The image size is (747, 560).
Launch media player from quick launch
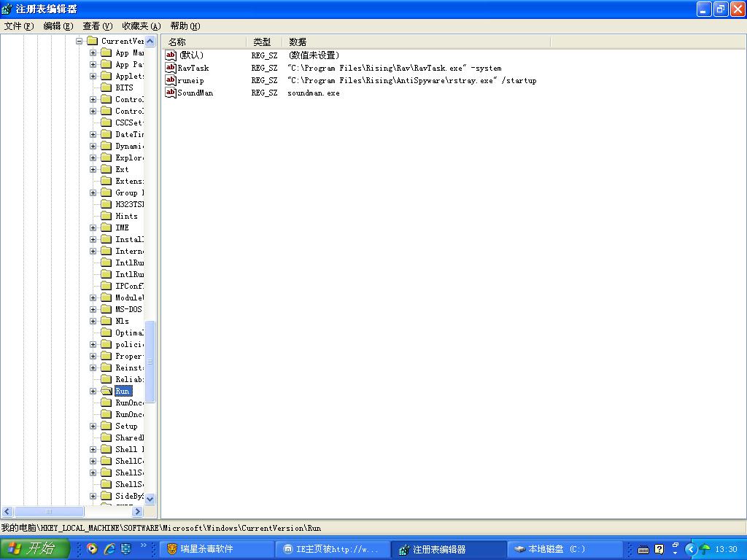tap(92, 549)
